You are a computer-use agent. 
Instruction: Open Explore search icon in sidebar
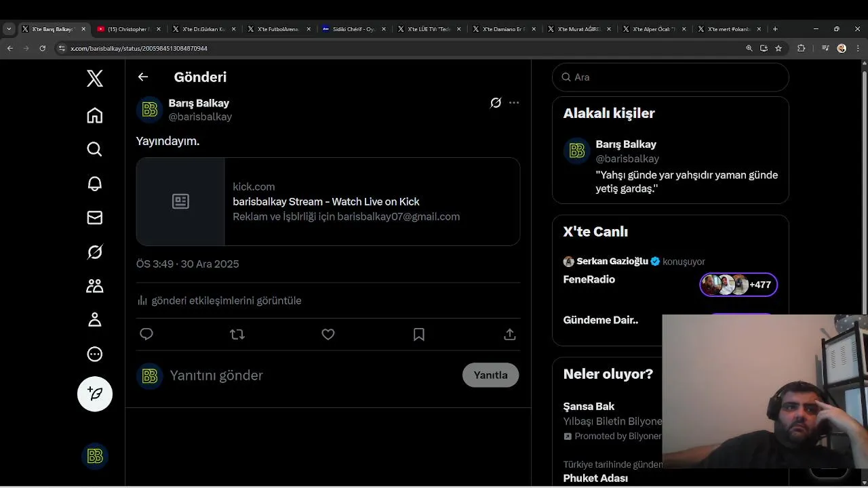95,149
